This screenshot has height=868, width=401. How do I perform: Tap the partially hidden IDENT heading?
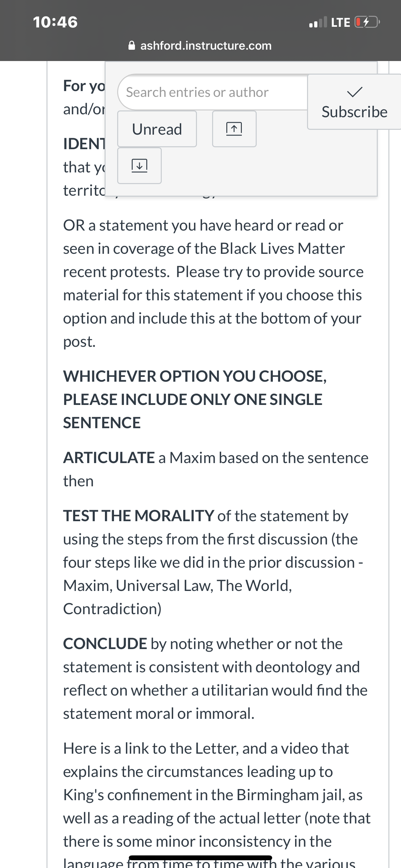point(84,144)
